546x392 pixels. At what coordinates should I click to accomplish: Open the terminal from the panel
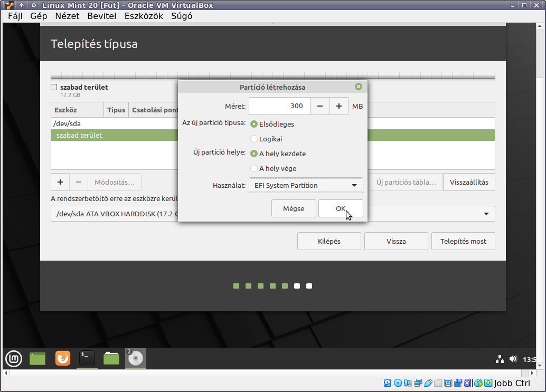[87, 358]
